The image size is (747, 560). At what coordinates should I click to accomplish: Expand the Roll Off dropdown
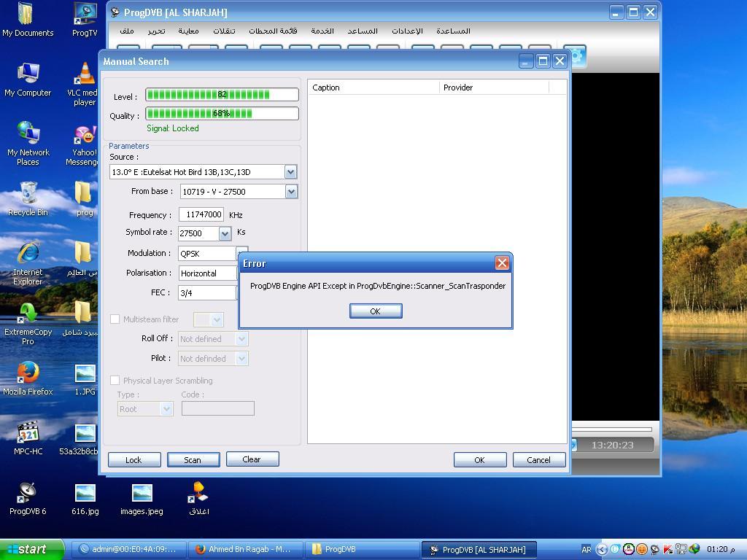(x=242, y=338)
